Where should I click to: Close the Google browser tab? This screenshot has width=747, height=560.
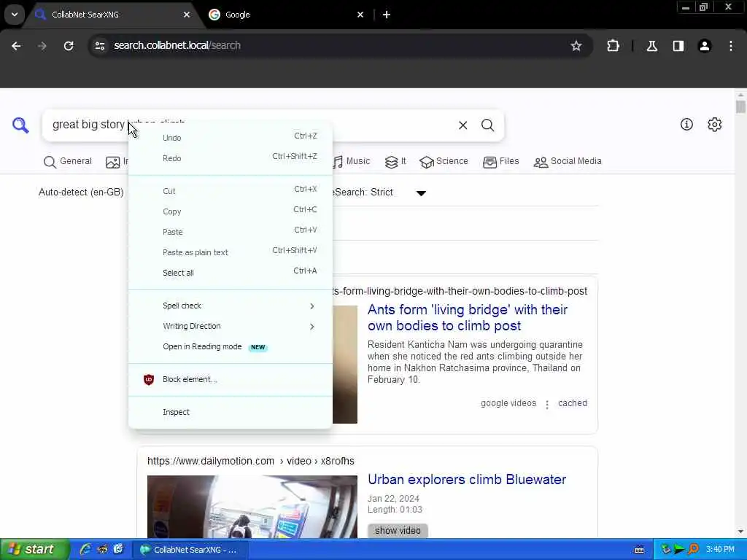coord(360,15)
